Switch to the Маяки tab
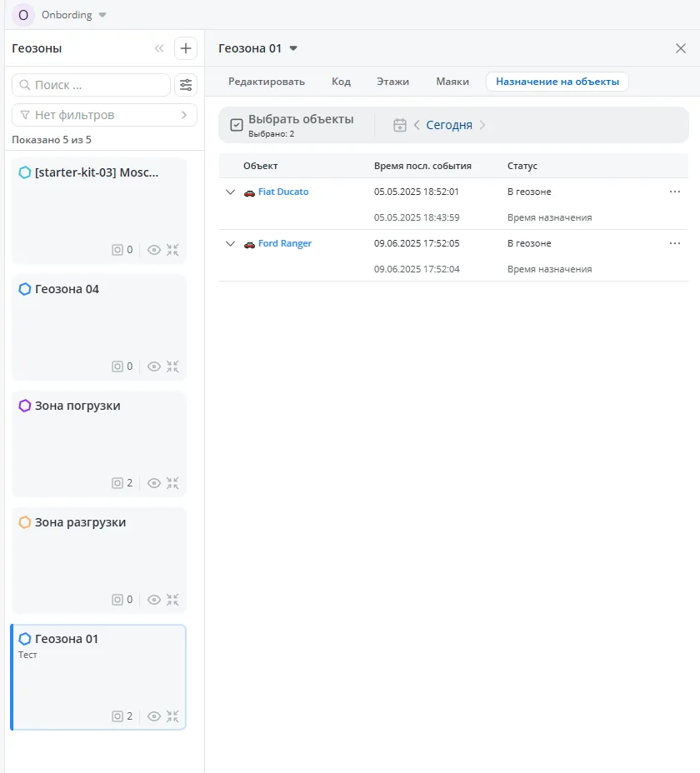The width and height of the screenshot is (700, 773). click(452, 82)
